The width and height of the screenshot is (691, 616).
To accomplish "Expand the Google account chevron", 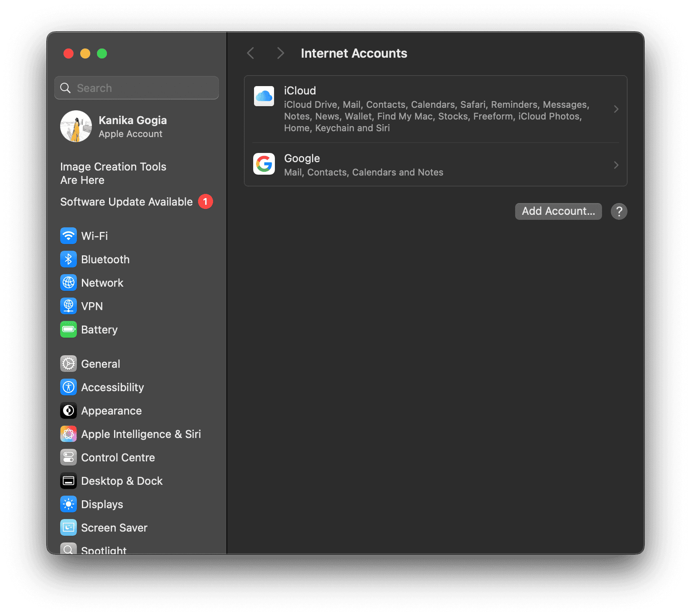I will click(x=616, y=165).
